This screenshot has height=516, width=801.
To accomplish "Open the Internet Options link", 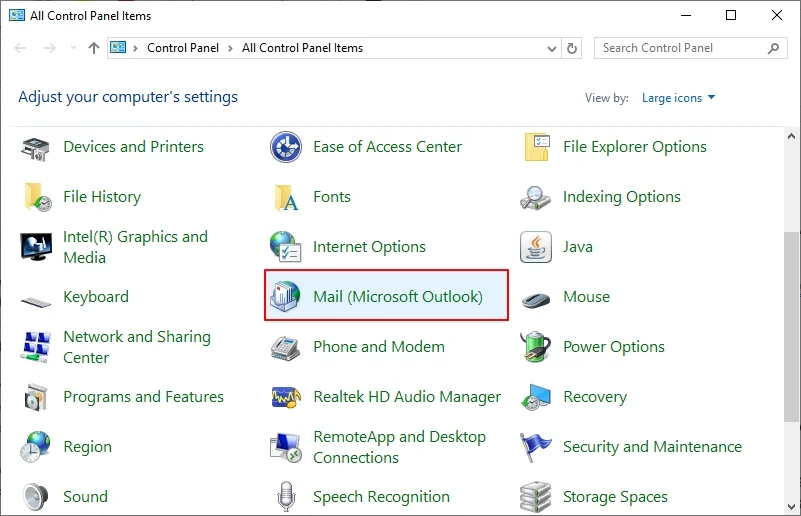I will pos(369,247).
